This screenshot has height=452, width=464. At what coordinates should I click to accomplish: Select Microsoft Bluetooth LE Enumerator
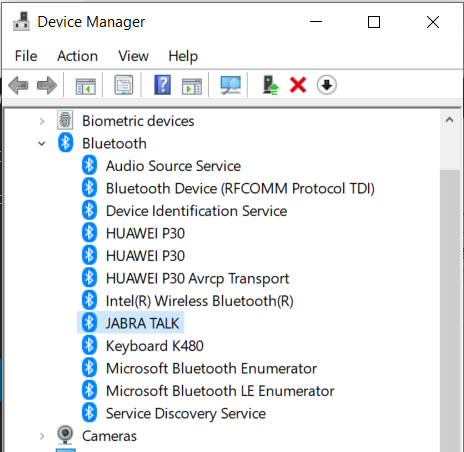(220, 391)
